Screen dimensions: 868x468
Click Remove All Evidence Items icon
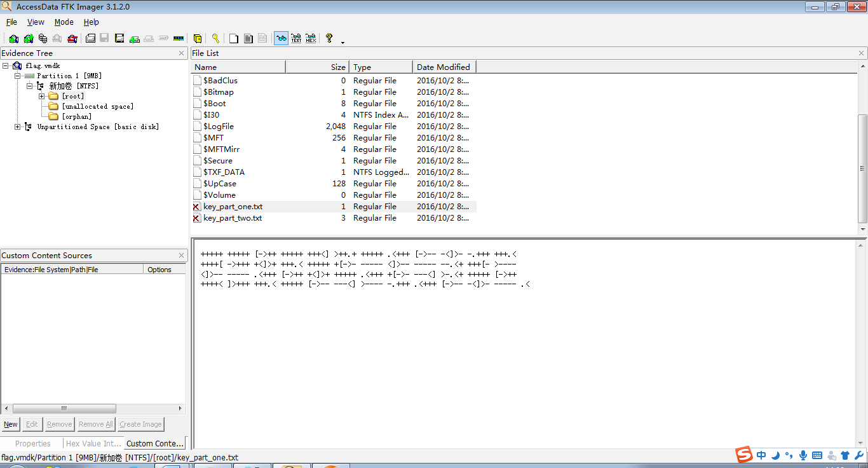(72, 38)
